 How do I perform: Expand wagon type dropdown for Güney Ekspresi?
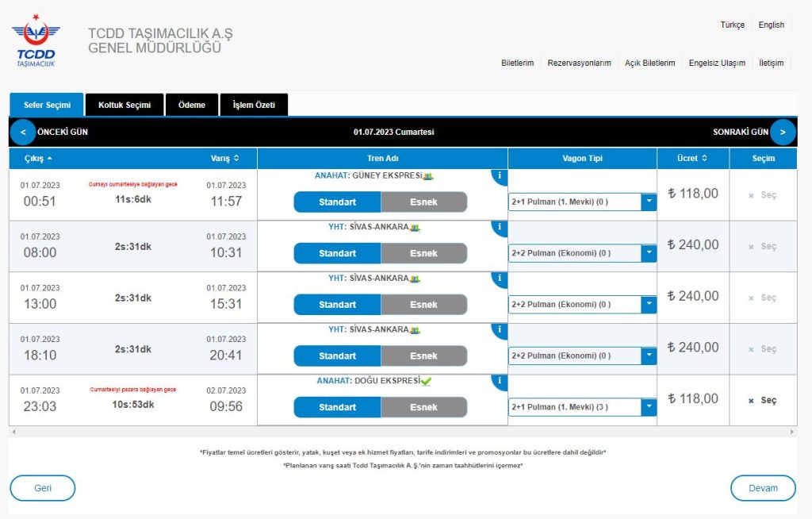click(649, 202)
